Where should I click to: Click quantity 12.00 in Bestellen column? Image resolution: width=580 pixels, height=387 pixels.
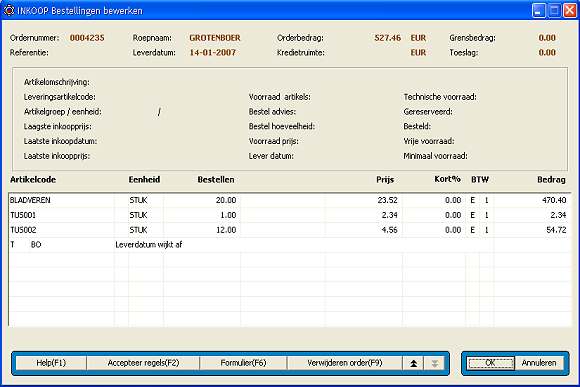pos(226,230)
